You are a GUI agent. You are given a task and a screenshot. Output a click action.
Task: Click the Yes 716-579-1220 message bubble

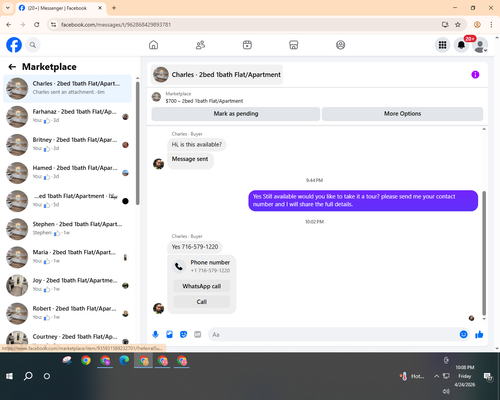tap(195, 247)
